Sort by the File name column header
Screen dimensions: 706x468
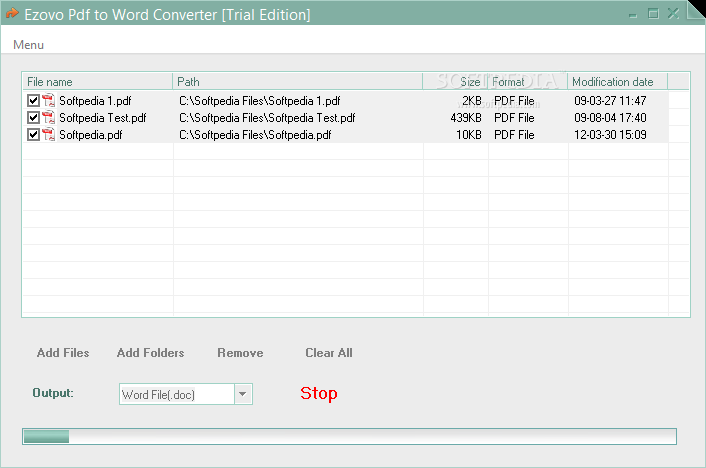tap(97, 82)
